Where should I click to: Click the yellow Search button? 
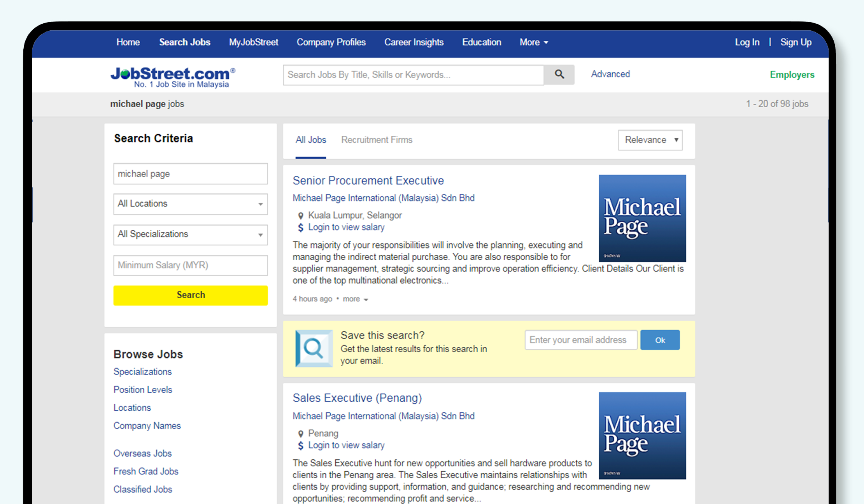tap(190, 295)
